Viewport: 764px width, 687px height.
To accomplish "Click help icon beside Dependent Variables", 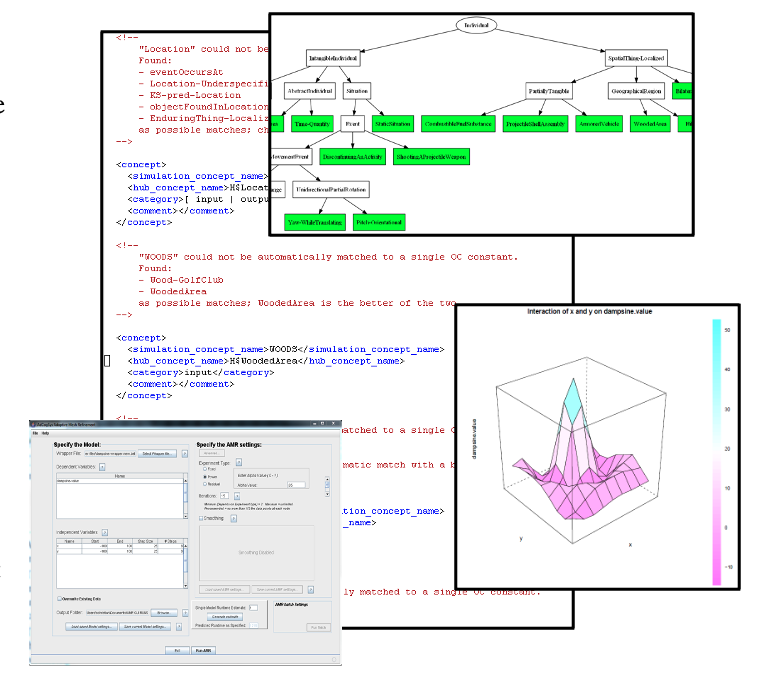I will [102, 466].
